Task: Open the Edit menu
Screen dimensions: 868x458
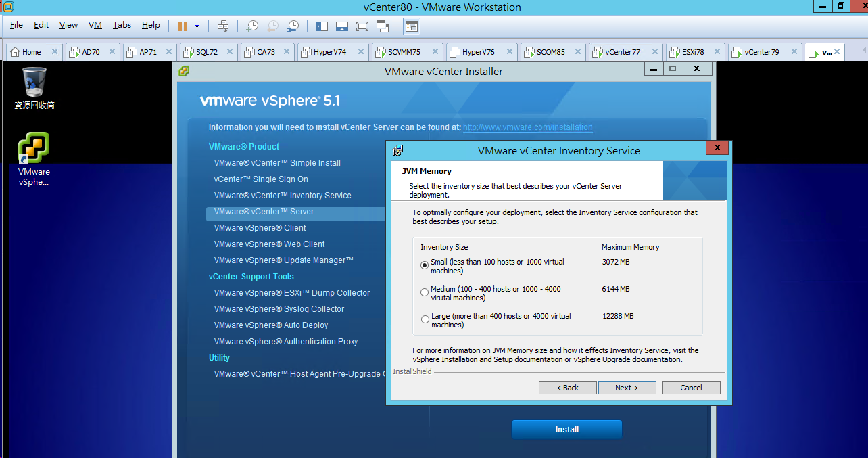Action: tap(41, 25)
